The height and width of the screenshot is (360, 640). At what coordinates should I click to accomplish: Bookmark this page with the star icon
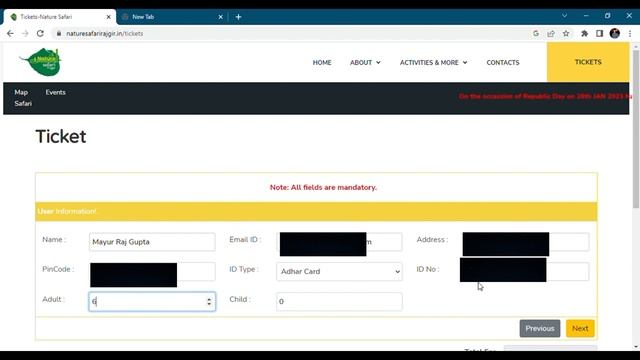566,33
